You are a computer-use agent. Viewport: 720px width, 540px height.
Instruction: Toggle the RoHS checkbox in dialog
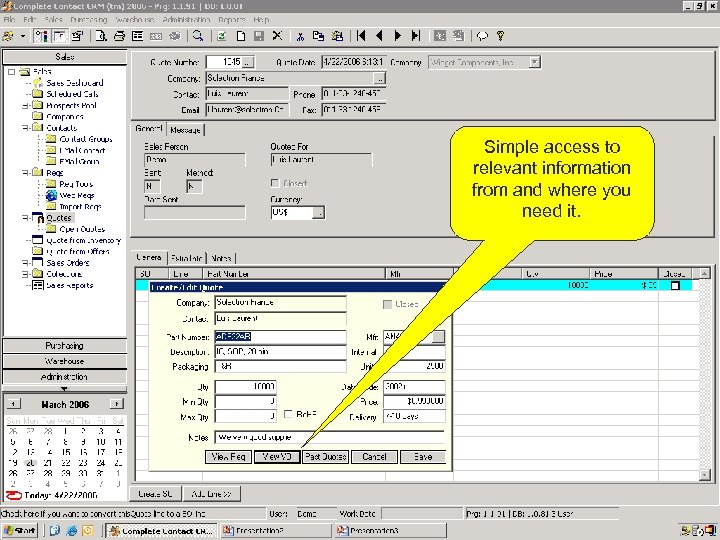[x=288, y=414]
